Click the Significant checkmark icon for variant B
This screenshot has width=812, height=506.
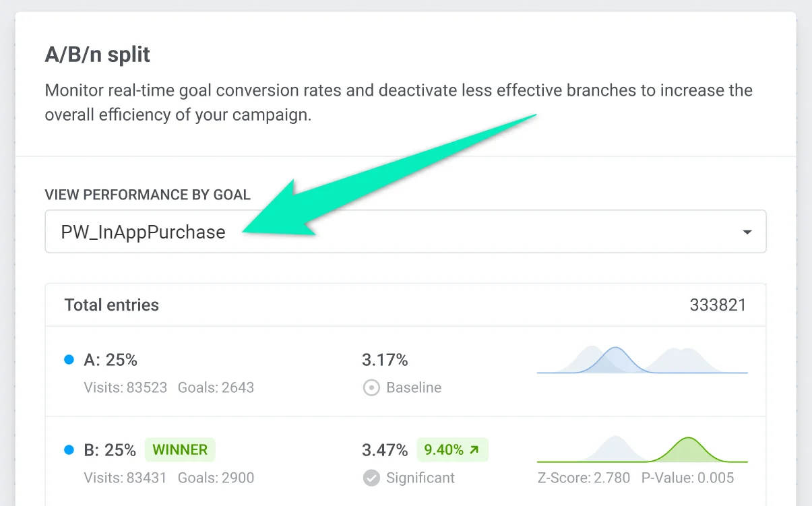click(x=371, y=478)
